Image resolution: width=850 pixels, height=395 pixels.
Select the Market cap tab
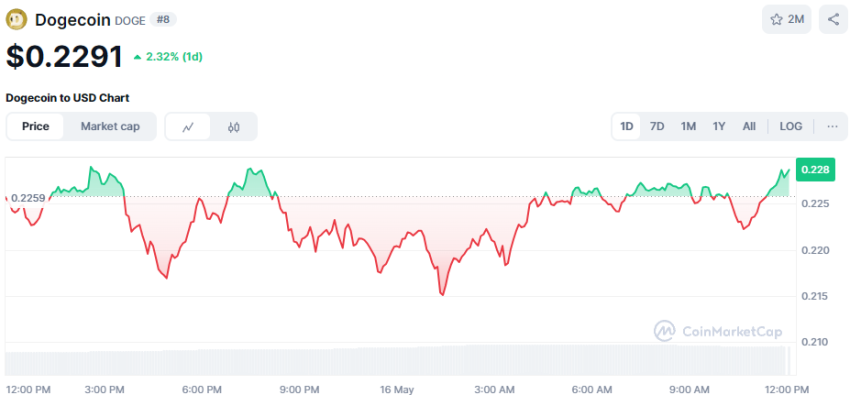[x=110, y=126]
